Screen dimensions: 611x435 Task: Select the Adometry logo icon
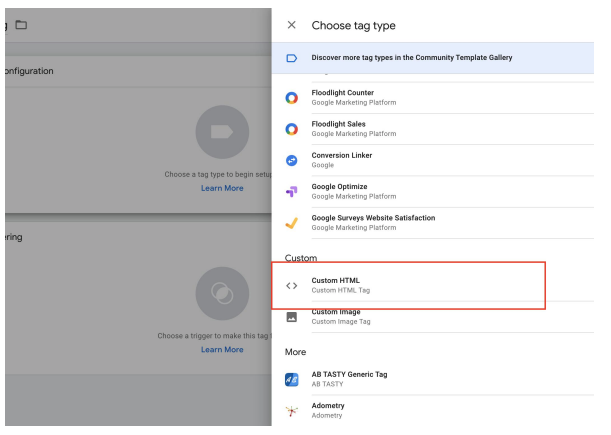point(291,411)
